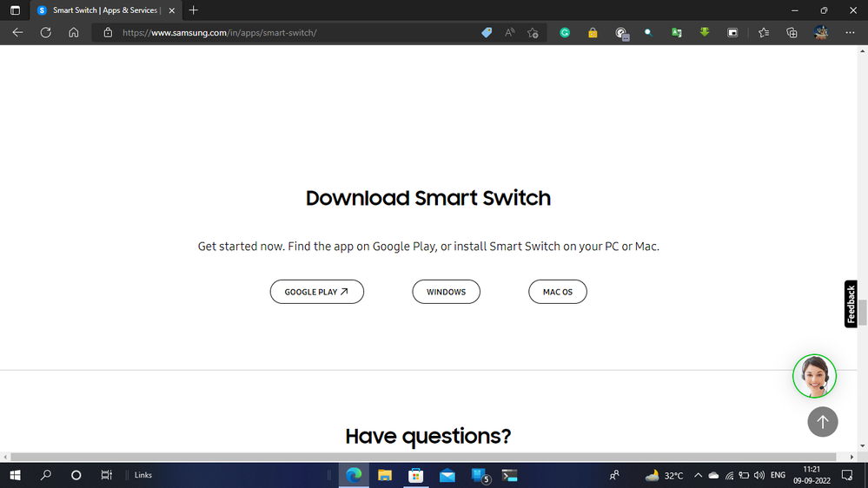
Task: Open the Grammarly extension
Action: point(565,33)
